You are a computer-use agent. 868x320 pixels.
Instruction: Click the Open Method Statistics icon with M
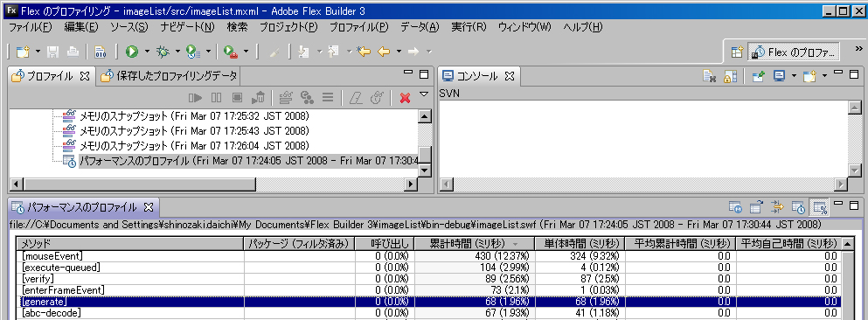click(x=735, y=207)
